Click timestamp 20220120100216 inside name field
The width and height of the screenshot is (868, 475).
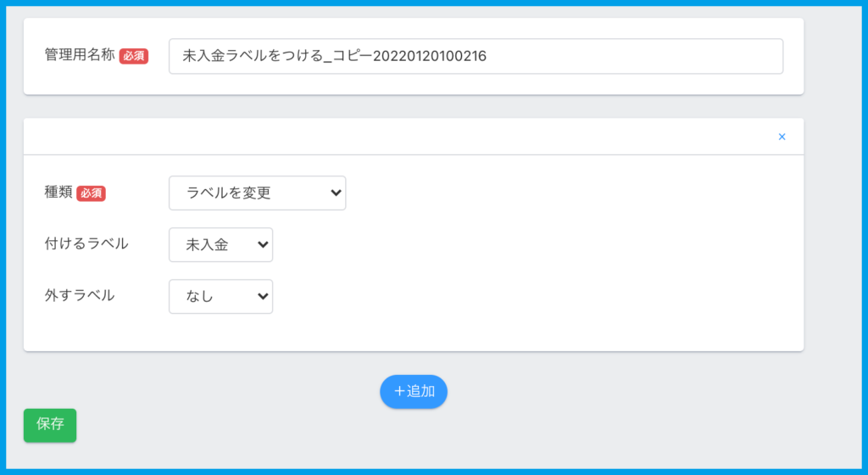coord(430,56)
